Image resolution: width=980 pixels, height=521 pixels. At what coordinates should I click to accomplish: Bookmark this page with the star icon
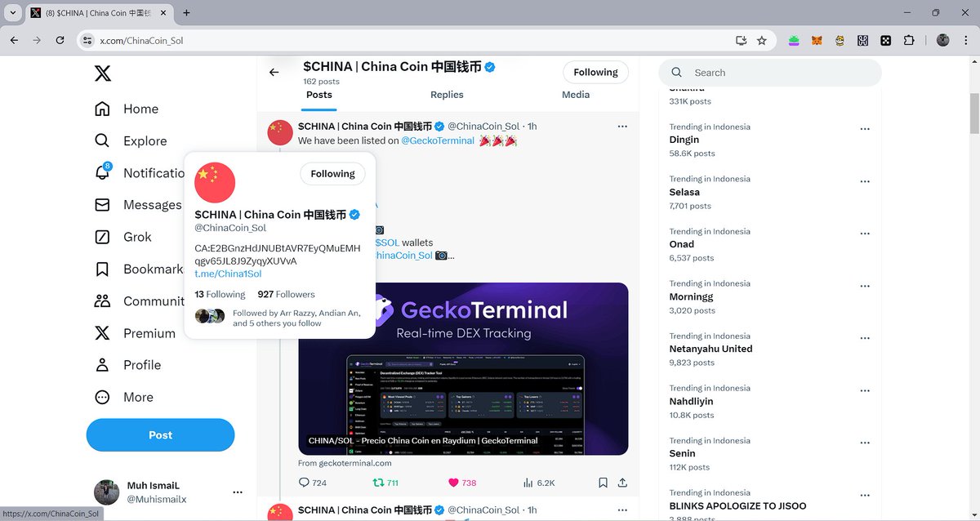[762, 40]
